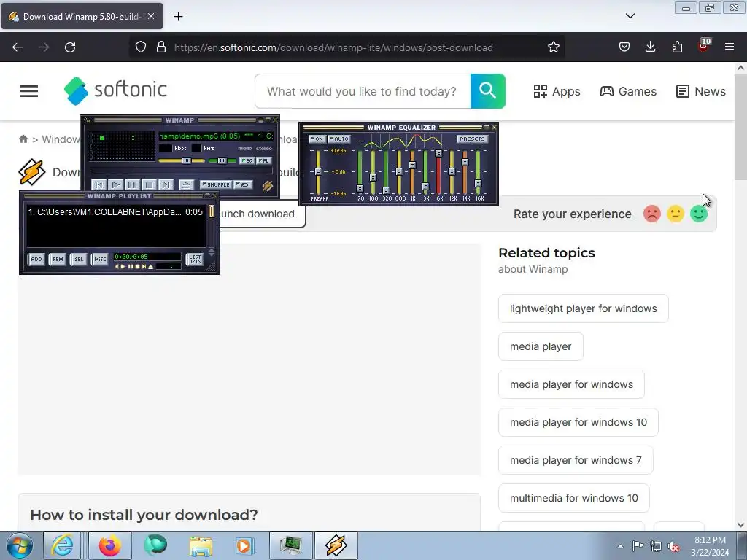
Task: Toggle Shuffle in Winamp main window
Action: pyautogui.click(x=216, y=184)
